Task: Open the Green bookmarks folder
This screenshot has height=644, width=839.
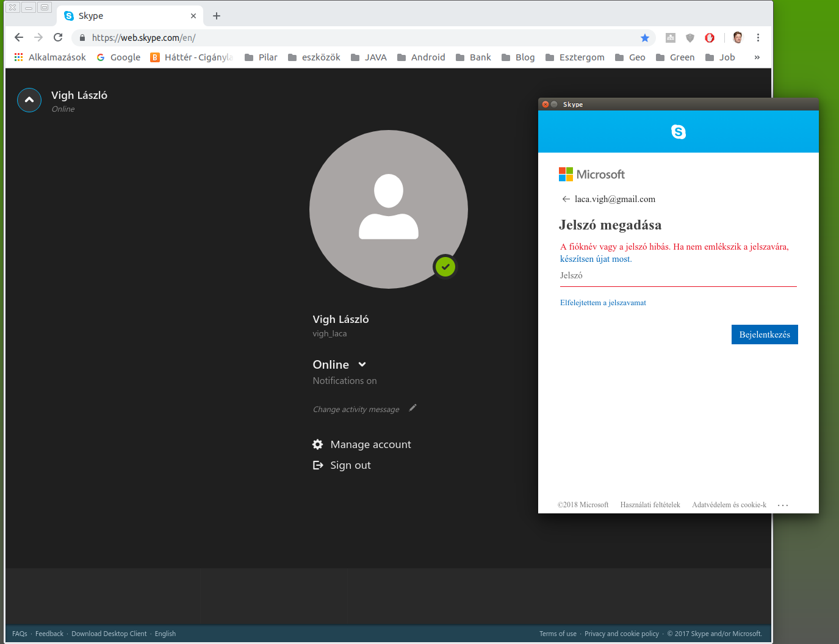Action: pos(675,57)
